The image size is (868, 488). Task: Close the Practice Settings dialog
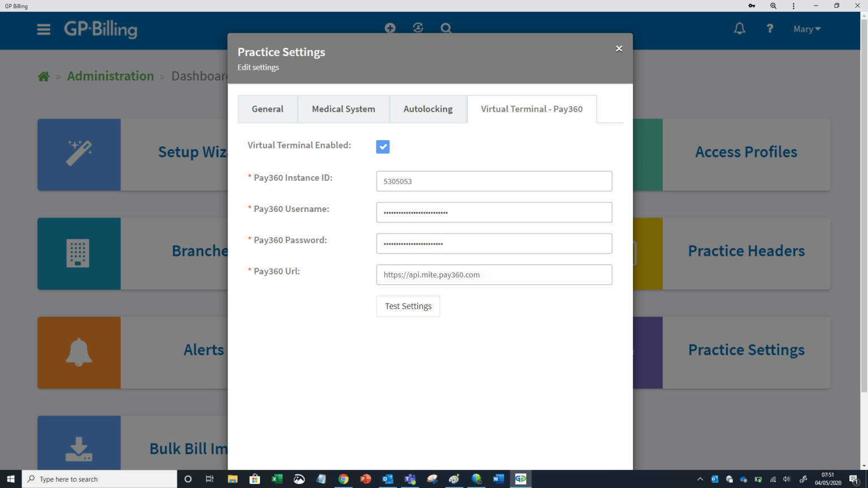click(x=619, y=49)
